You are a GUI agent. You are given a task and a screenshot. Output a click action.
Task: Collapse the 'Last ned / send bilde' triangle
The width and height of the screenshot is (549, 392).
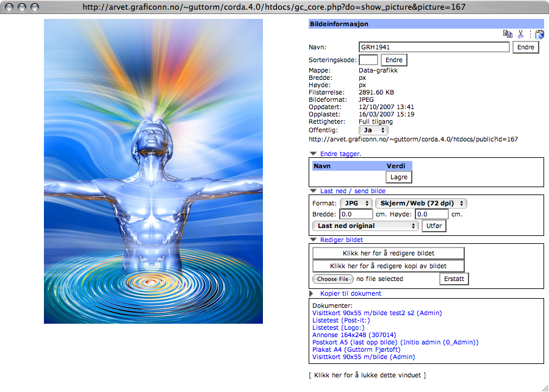click(313, 191)
